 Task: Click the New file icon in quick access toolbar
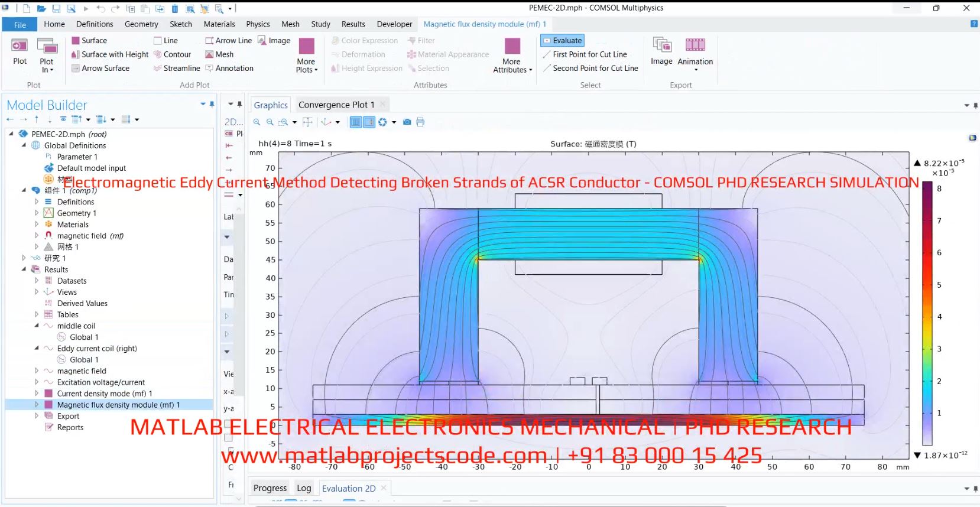(27, 9)
